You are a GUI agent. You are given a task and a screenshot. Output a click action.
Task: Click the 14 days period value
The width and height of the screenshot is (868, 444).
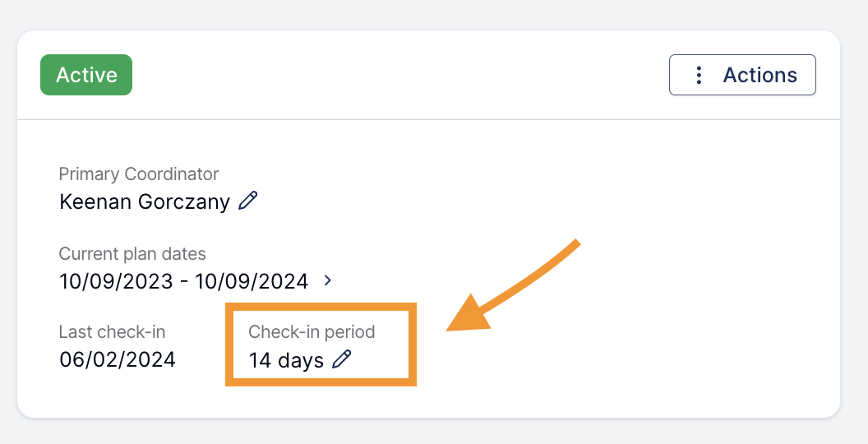coord(286,360)
